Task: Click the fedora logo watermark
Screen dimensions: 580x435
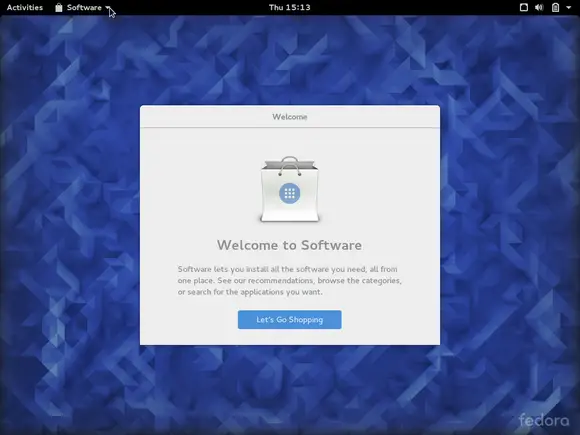Action: [544, 420]
